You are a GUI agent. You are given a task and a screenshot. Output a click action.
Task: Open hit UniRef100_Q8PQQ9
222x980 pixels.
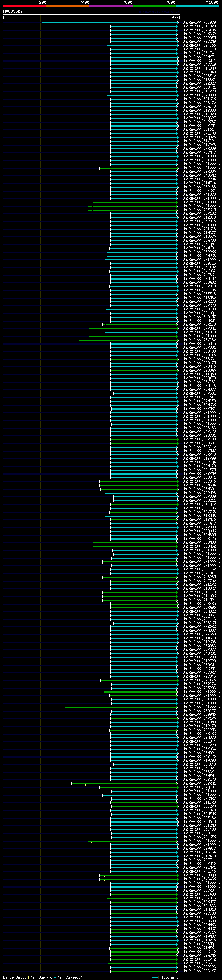click(199, 496)
